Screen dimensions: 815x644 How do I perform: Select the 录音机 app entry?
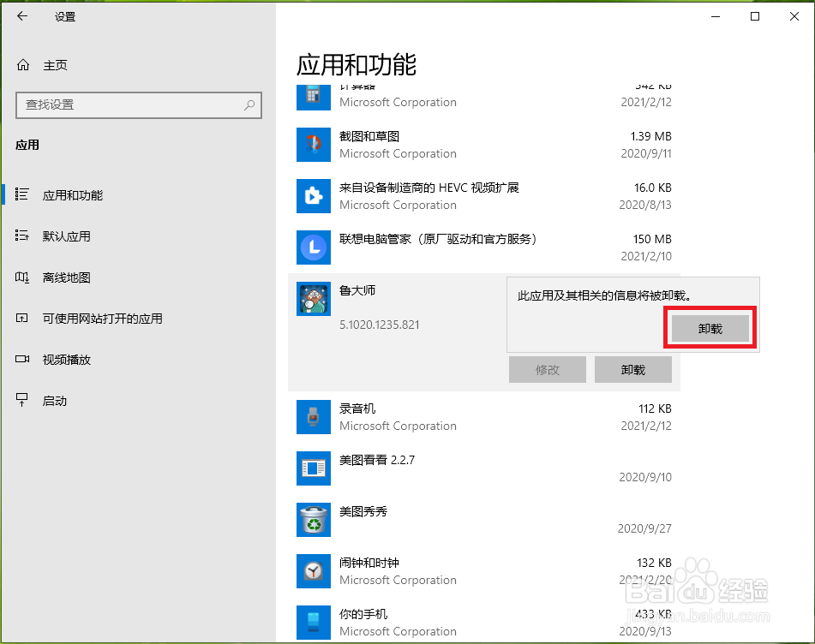tap(484, 417)
